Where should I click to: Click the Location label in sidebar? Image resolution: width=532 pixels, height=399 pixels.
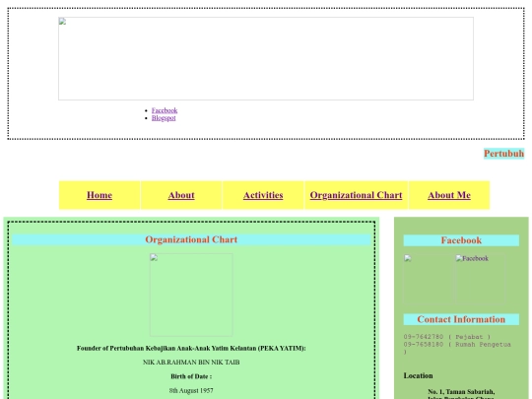pyautogui.click(x=418, y=375)
